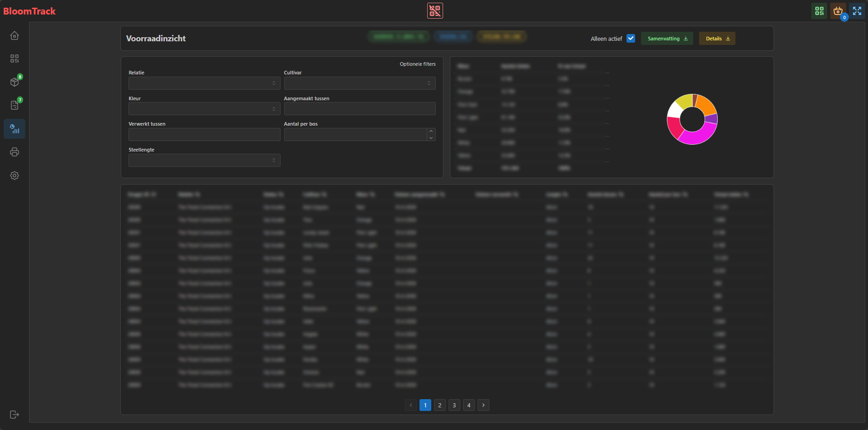Open the package box icon with badge
The width and height of the screenshot is (868, 430).
(15, 82)
